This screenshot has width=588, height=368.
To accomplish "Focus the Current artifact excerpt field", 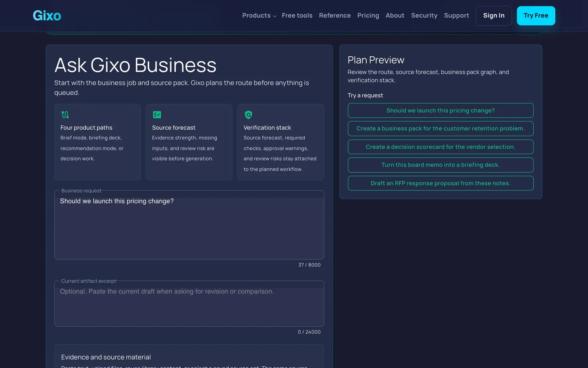I will pyautogui.click(x=189, y=304).
